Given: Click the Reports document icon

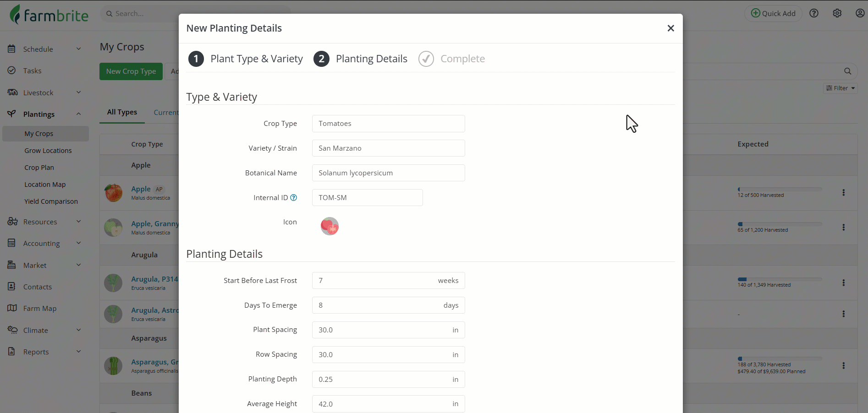Looking at the screenshot, I should (12, 352).
